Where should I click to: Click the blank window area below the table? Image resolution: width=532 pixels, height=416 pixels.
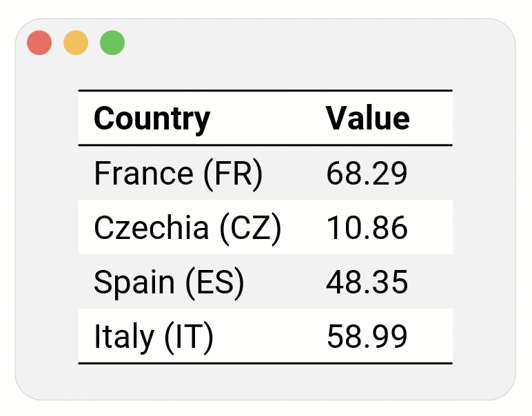[265, 382]
